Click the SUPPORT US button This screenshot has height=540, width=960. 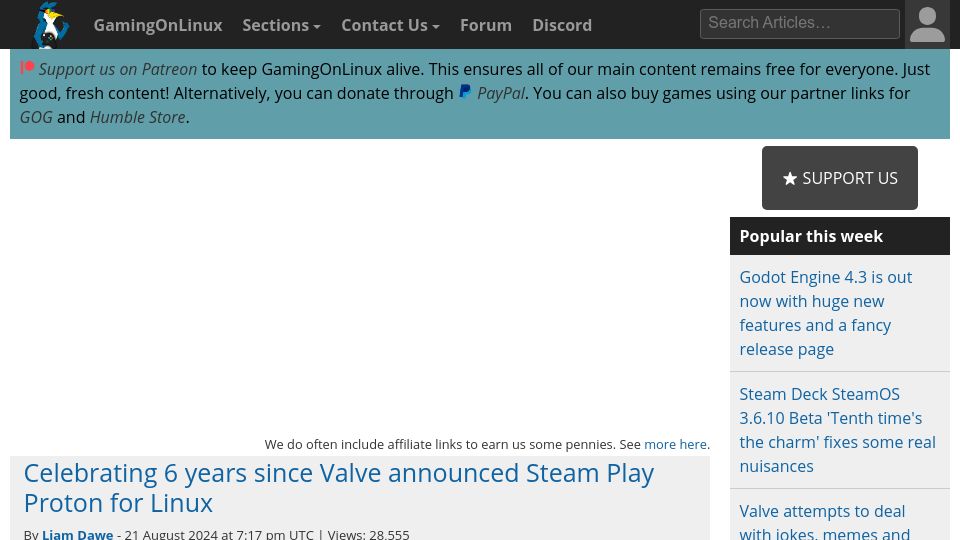(x=839, y=178)
